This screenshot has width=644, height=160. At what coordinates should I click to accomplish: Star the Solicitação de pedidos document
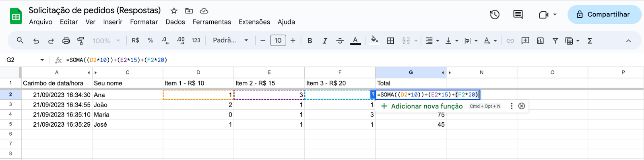pos(174,11)
